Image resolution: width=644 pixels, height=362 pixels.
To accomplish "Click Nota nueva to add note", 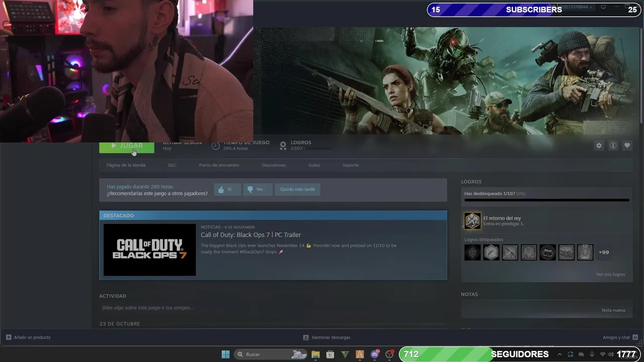I will pos(613,310).
